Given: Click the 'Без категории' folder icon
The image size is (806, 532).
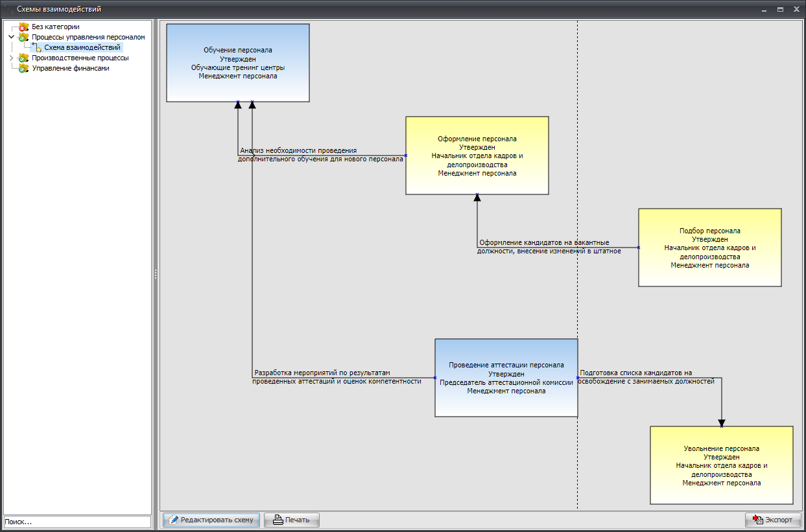Looking at the screenshot, I should (24, 27).
